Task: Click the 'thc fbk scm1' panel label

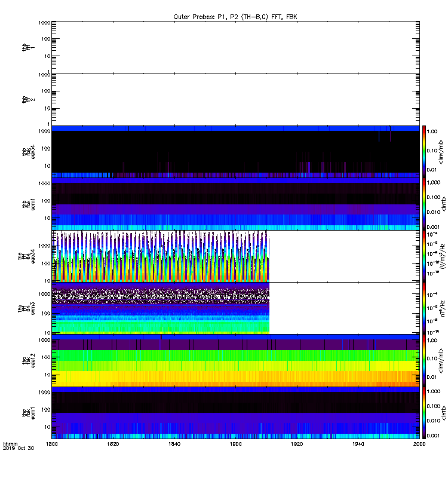Action: [28, 413]
